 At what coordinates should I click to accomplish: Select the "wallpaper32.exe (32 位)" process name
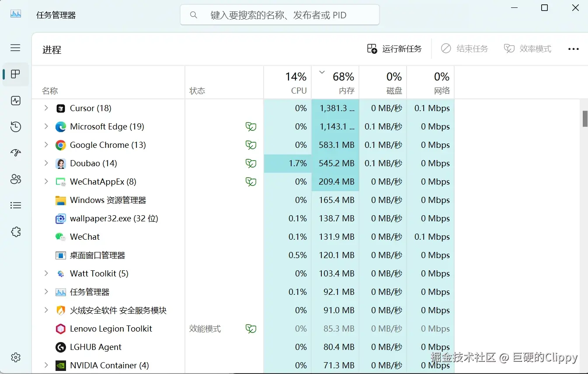(114, 219)
